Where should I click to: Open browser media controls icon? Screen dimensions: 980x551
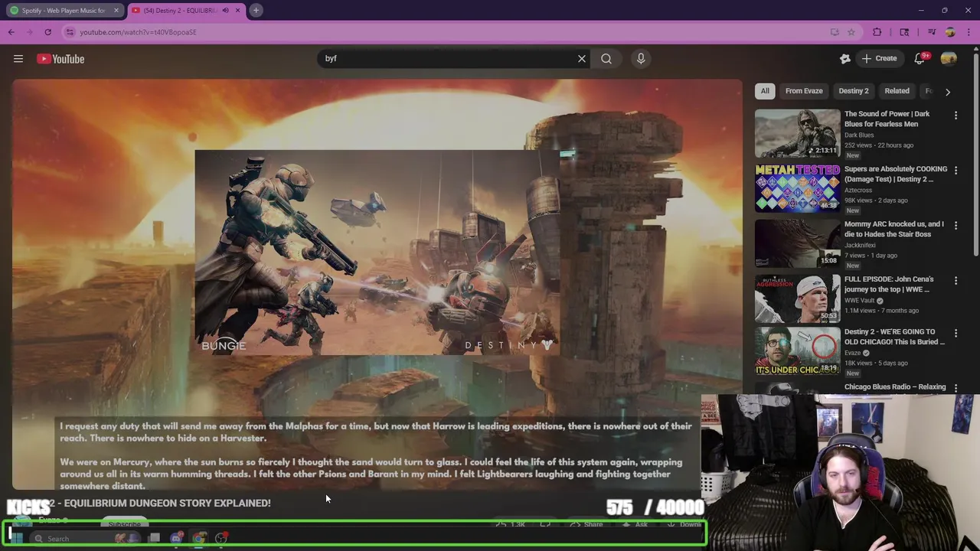pyautogui.click(x=932, y=32)
